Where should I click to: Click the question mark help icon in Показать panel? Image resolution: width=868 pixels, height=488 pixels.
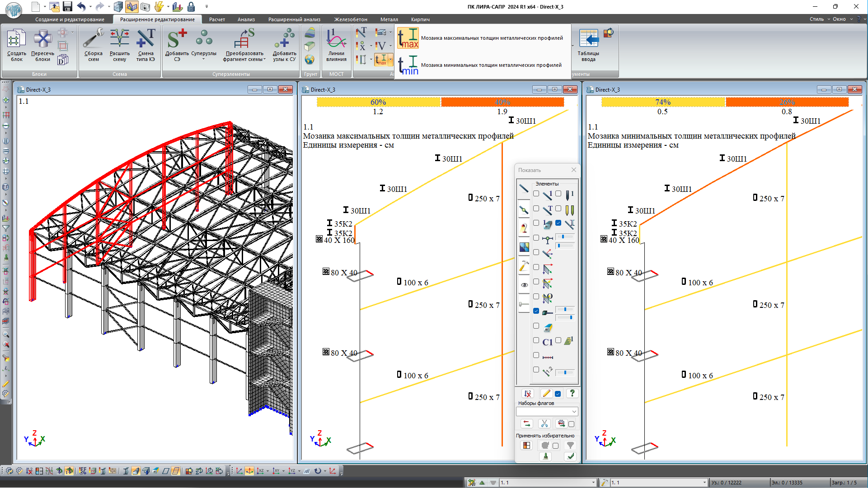point(572,393)
